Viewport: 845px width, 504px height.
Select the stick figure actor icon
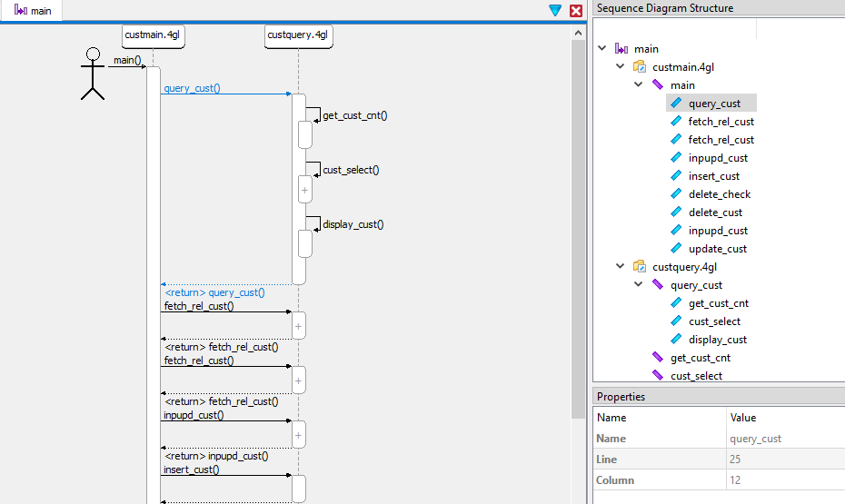[x=93, y=74]
